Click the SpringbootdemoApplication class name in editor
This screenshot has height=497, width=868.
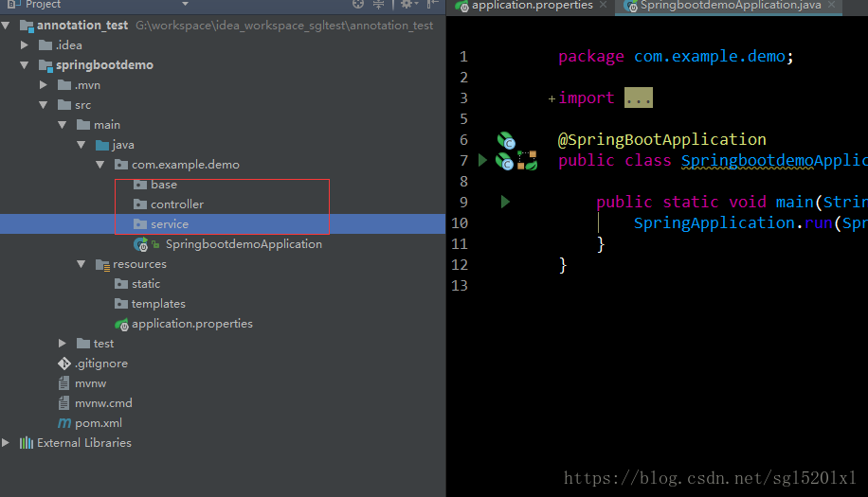[774, 161]
